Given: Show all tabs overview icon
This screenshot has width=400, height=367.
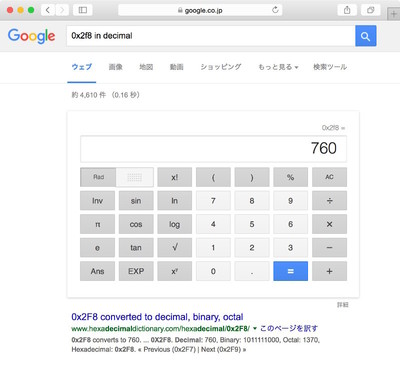Looking at the screenshot, I should click(371, 10).
